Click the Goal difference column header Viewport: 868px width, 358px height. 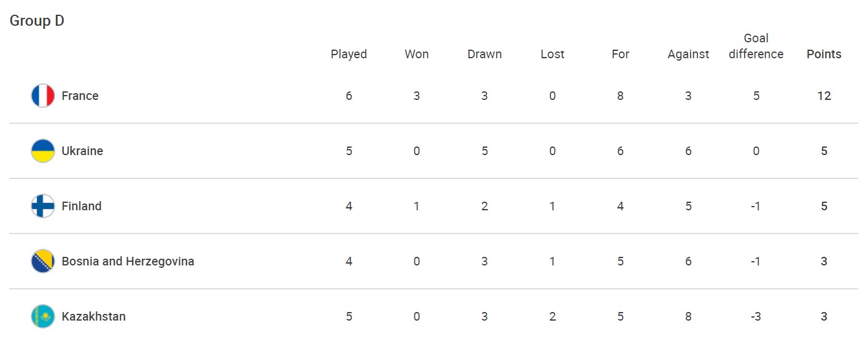pos(756,47)
